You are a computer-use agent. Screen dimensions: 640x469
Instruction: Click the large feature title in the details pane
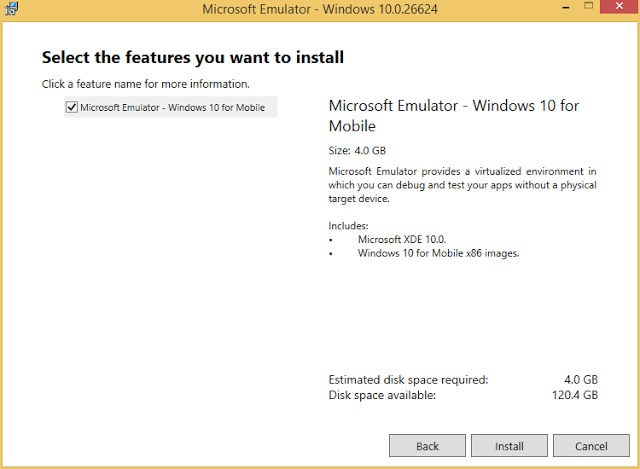[x=454, y=116]
